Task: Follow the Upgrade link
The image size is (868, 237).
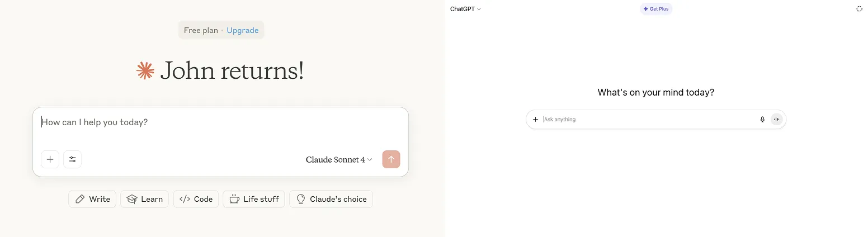Action: point(243,30)
